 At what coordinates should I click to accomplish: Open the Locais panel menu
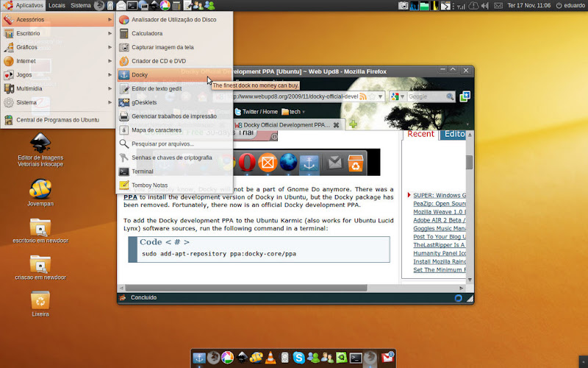coord(57,5)
